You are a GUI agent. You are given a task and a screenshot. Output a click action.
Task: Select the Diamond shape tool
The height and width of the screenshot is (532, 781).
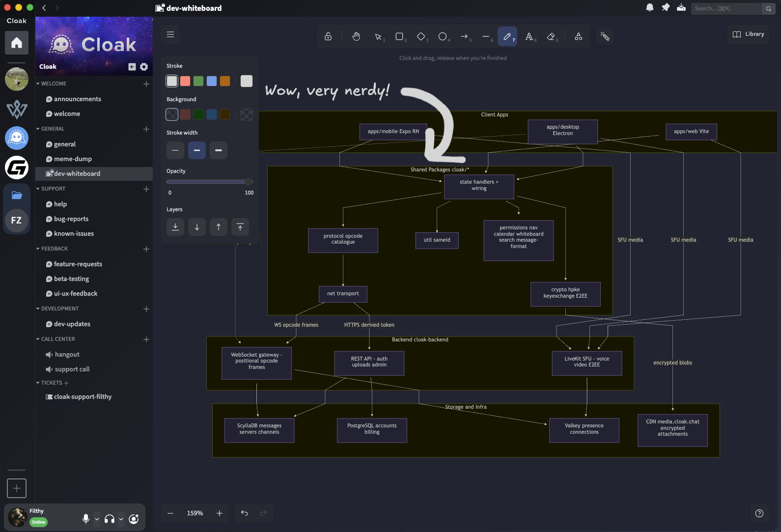pyautogui.click(x=421, y=36)
